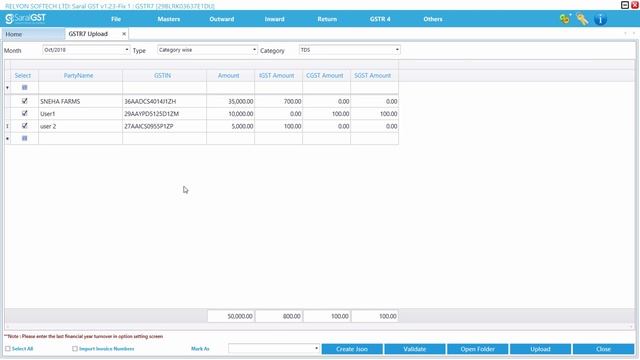Click GSTIN cell 36AADCS4014J1ZH
Viewport: 640px width, 360px height.
pos(164,101)
